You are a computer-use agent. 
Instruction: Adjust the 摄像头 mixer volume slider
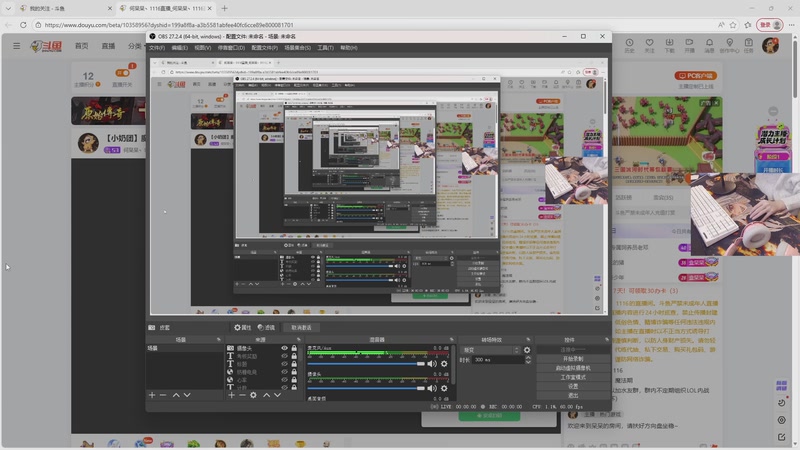tap(366, 388)
